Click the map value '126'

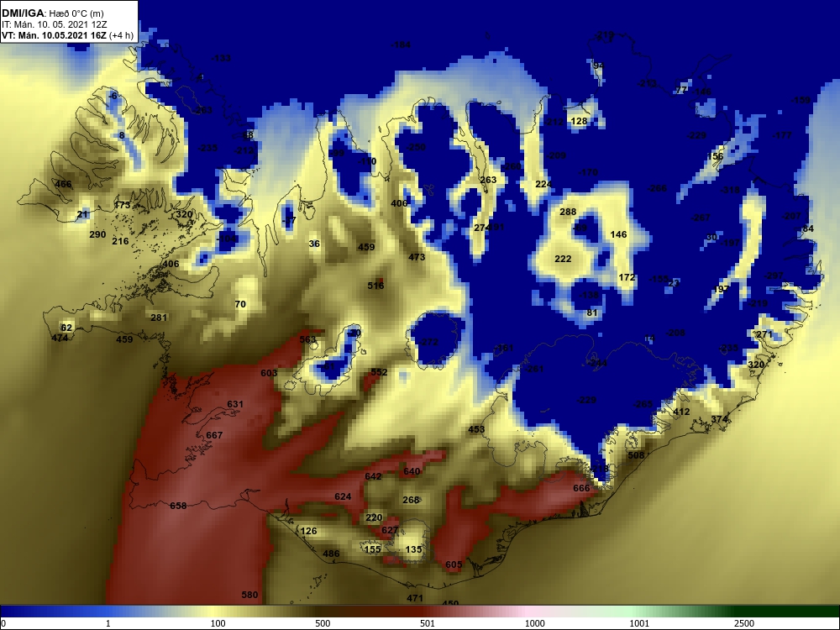coord(308,532)
